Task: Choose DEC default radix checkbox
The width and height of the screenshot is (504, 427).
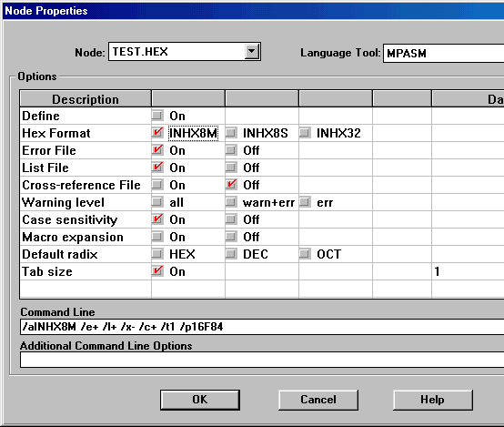Action: pyautogui.click(x=231, y=254)
